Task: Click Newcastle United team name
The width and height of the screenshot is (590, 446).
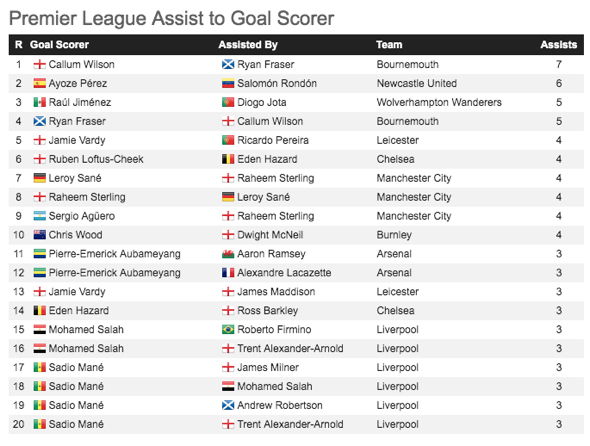Action: click(417, 83)
